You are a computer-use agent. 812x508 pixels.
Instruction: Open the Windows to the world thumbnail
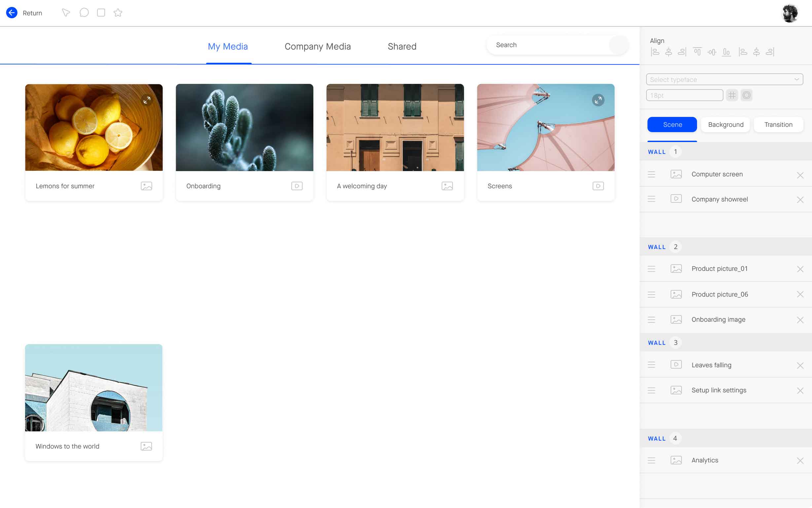(x=94, y=388)
